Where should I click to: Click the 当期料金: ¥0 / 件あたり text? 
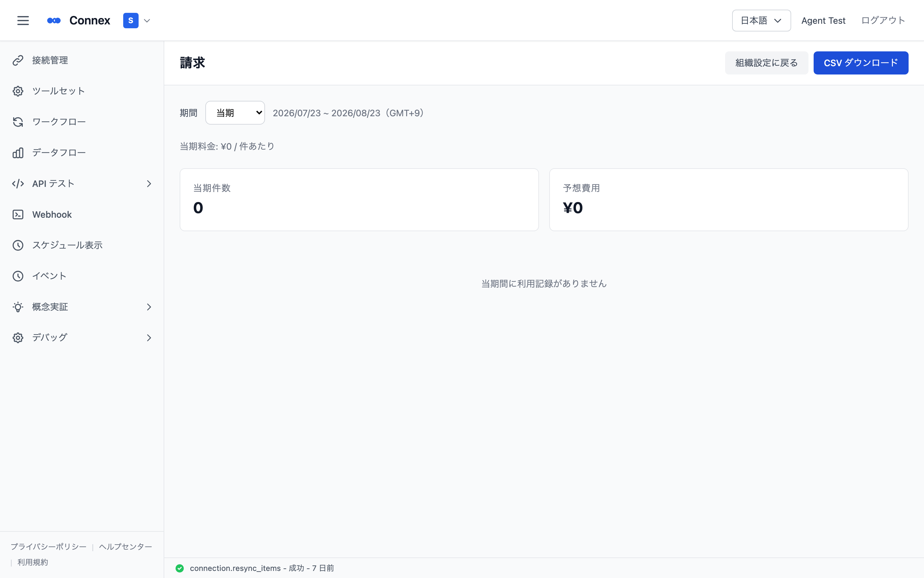227,146
